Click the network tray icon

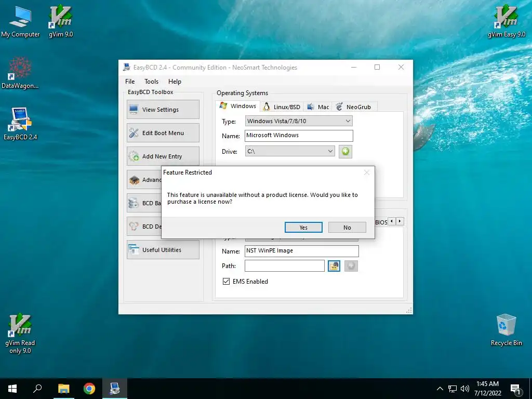click(x=453, y=389)
